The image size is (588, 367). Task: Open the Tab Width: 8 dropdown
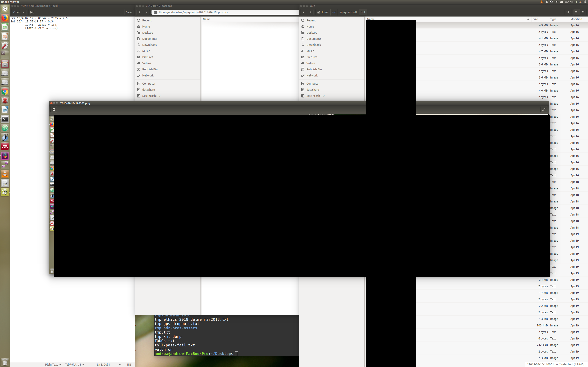point(74,364)
